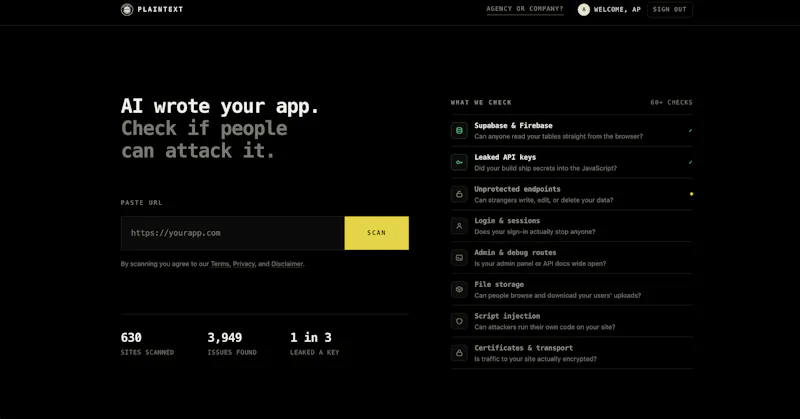The width and height of the screenshot is (800, 419).
Task: Click 'Did your build ship secrets' description
Action: [x=545, y=168]
